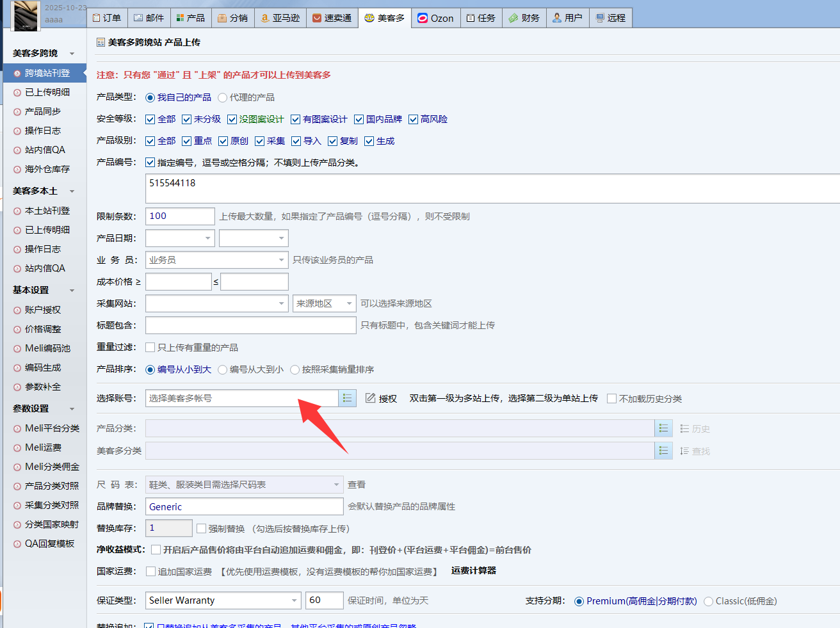Open Meli运费 in the sidebar
This screenshot has width=840, height=628.
click(43, 447)
